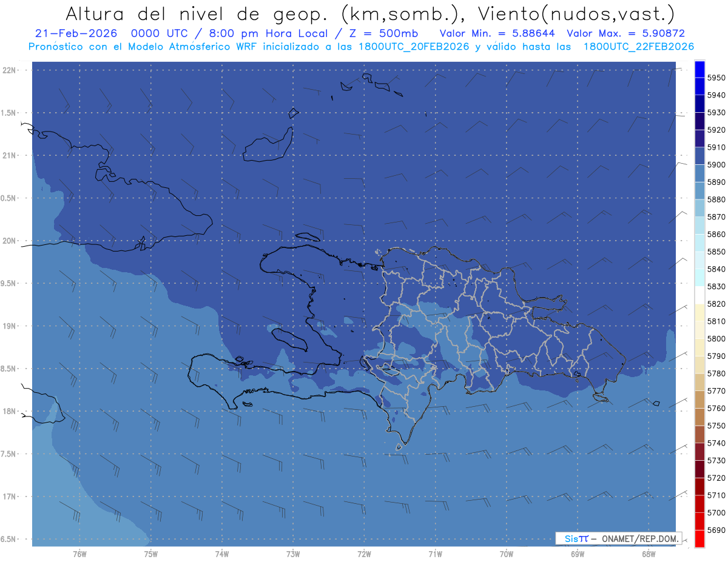Click the '5860' colorbar value
The width and height of the screenshot is (728, 562).
click(716, 234)
